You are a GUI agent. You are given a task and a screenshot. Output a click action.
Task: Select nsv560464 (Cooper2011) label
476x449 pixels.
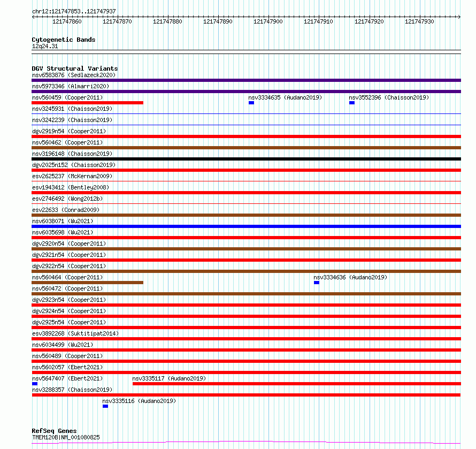67,277
